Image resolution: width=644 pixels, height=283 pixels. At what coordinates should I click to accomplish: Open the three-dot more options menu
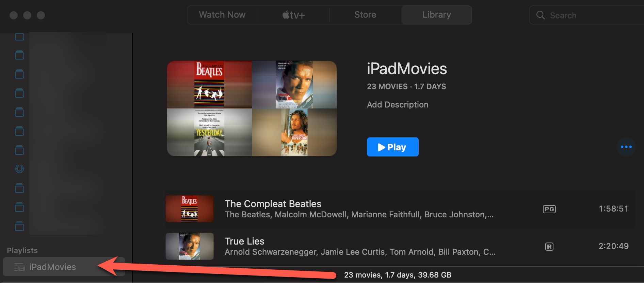tap(626, 147)
